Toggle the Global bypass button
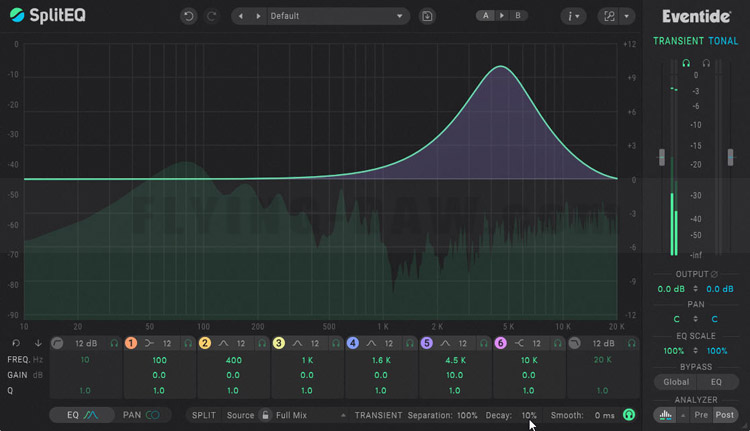The height and width of the screenshot is (431, 750). [x=676, y=382]
